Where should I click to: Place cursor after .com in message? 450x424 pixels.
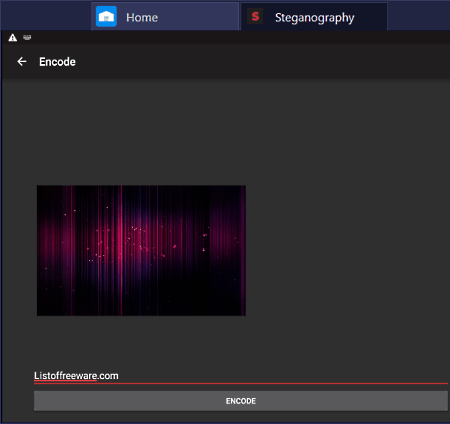click(x=119, y=376)
